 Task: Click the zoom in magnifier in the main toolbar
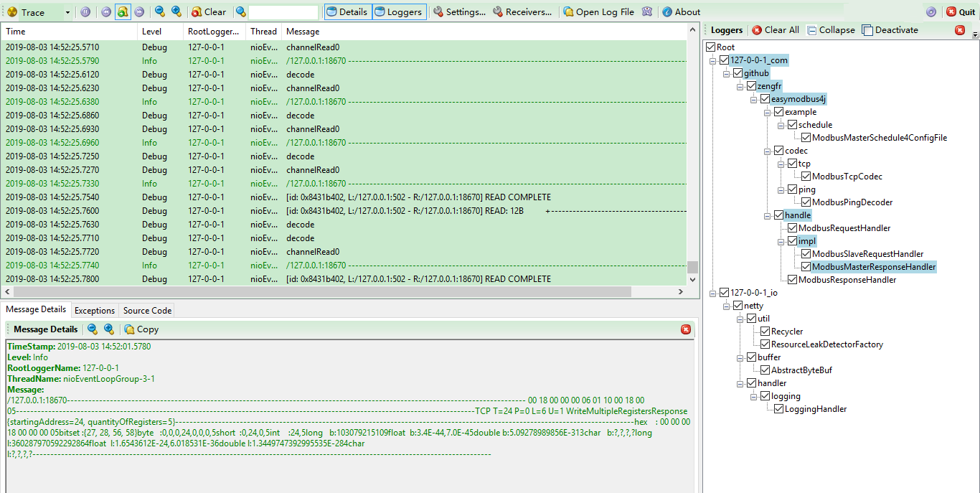point(176,12)
